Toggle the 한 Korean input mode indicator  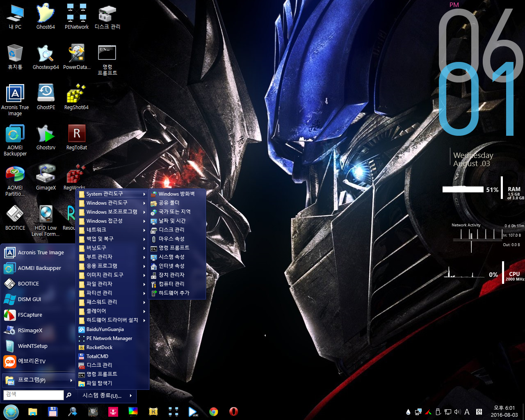point(479,412)
